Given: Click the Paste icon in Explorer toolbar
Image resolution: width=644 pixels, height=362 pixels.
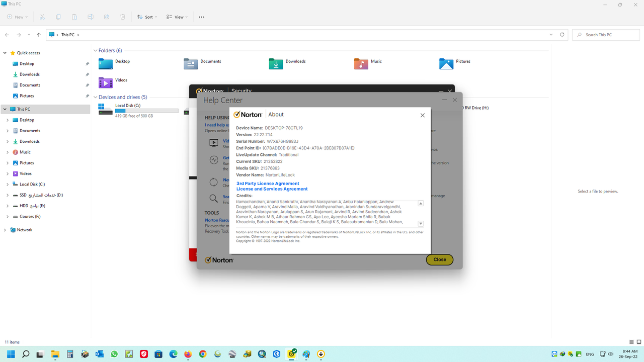Looking at the screenshot, I should 74,17.
